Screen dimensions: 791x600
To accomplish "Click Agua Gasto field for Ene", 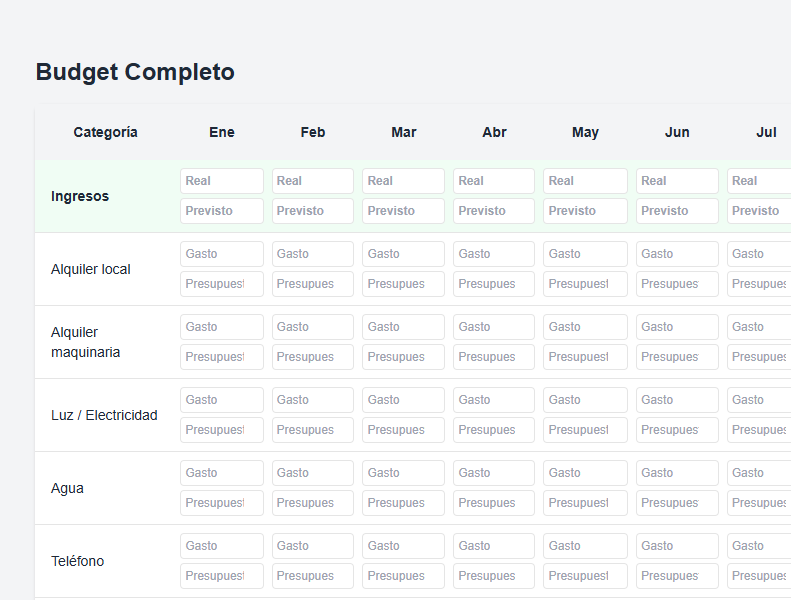I will tap(221, 473).
